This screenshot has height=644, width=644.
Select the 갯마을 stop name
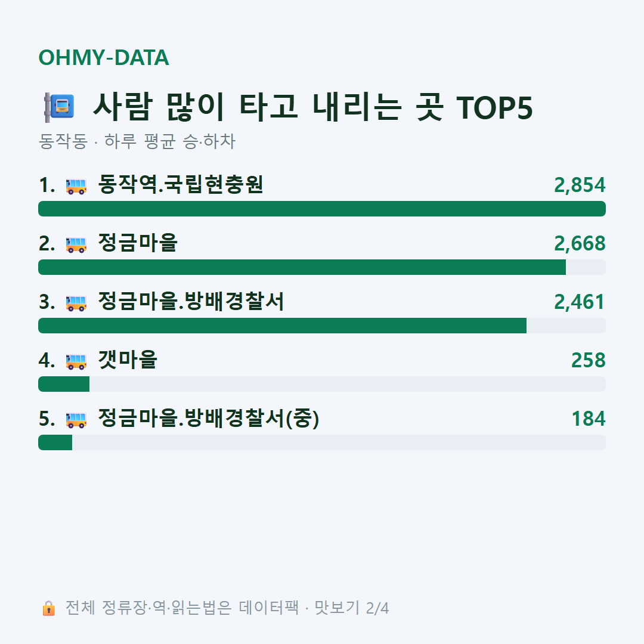[128, 360]
